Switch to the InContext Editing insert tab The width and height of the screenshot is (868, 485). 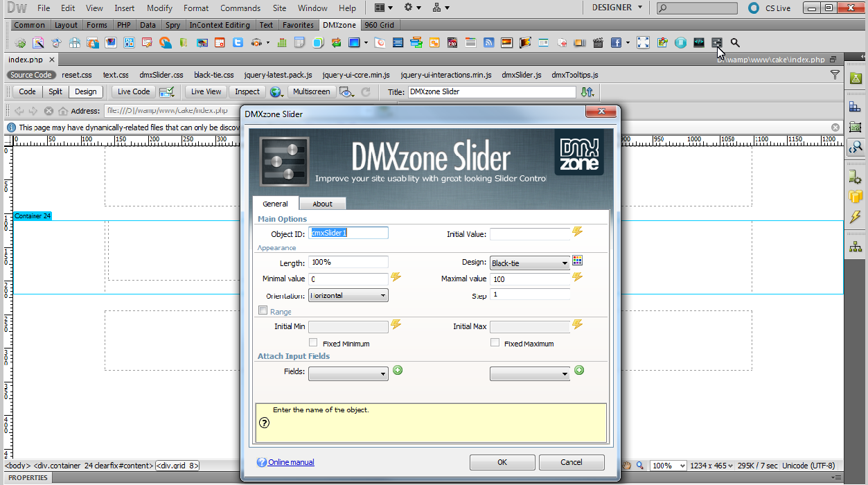tap(220, 25)
